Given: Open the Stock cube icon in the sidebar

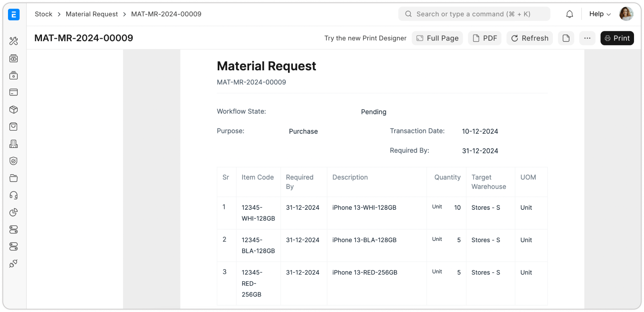Looking at the screenshot, I should point(14,109).
